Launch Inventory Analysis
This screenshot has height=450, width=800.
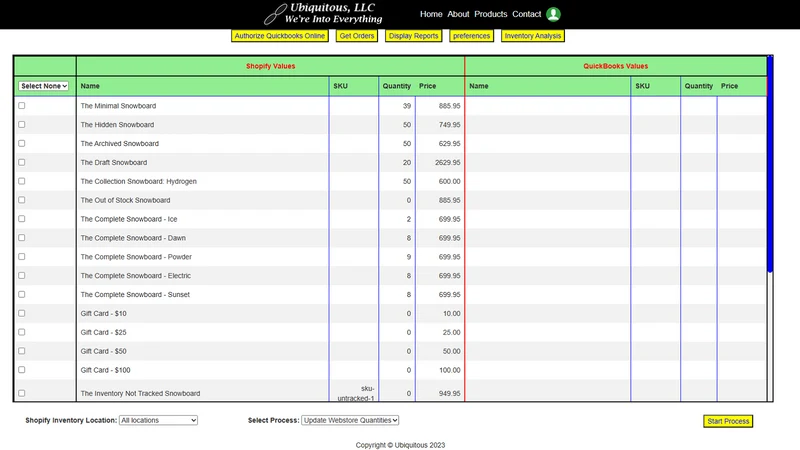click(533, 36)
